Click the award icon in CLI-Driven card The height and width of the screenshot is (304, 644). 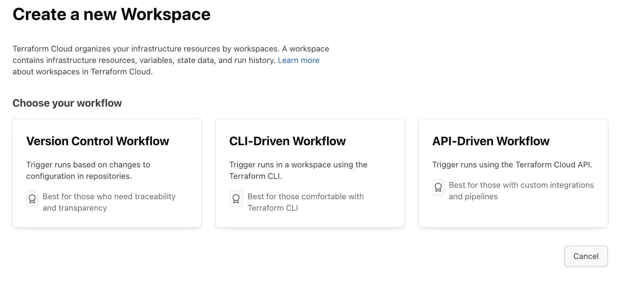coord(236,198)
